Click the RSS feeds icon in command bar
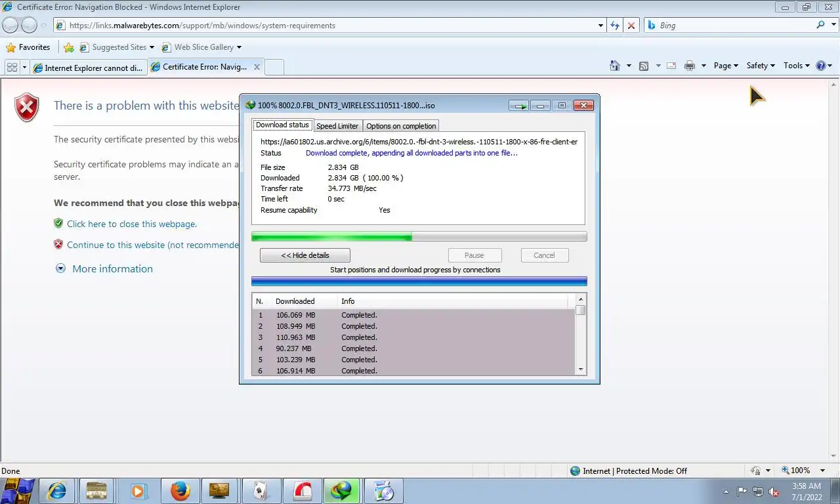The height and width of the screenshot is (504, 840). coord(644,66)
